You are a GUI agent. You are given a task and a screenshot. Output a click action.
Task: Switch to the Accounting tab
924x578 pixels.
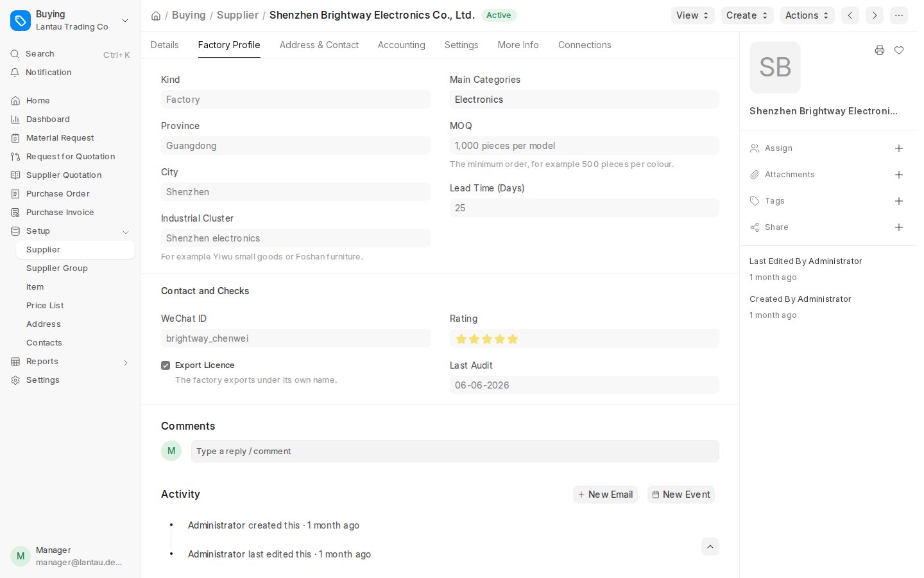pos(402,45)
